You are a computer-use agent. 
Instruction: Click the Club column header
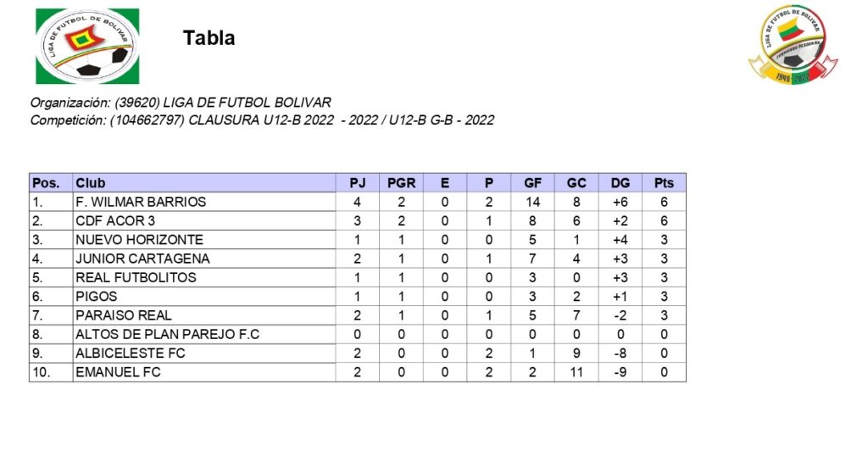91,183
